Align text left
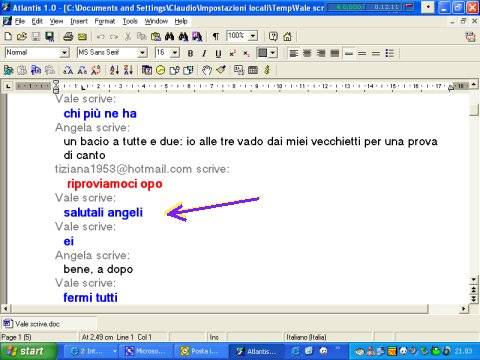 click(x=293, y=53)
